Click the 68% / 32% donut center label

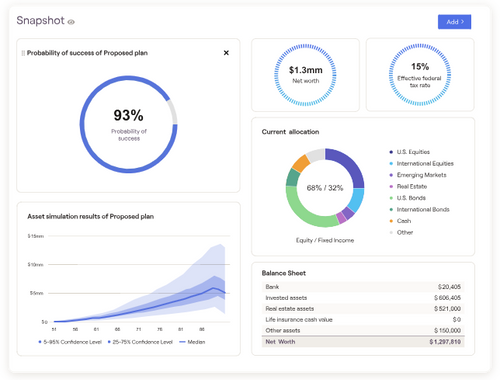[325, 188]
